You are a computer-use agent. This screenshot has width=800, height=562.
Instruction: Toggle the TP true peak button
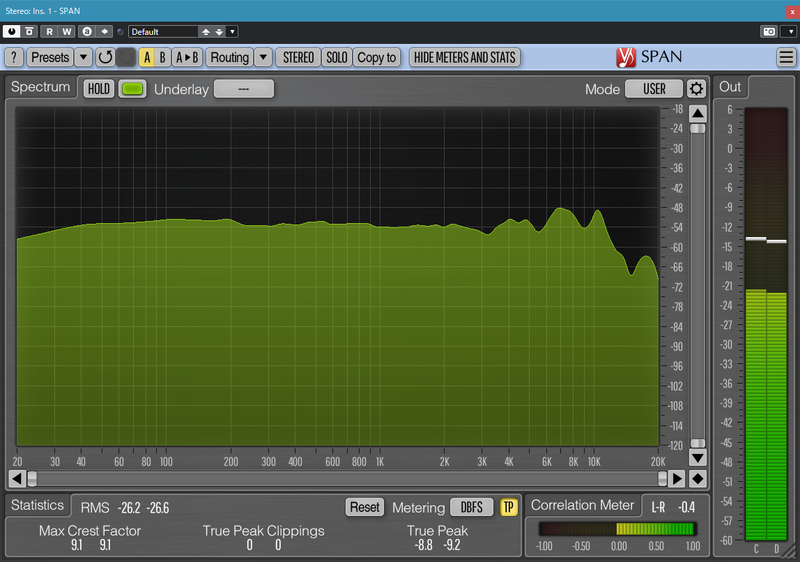pos(509,507)
